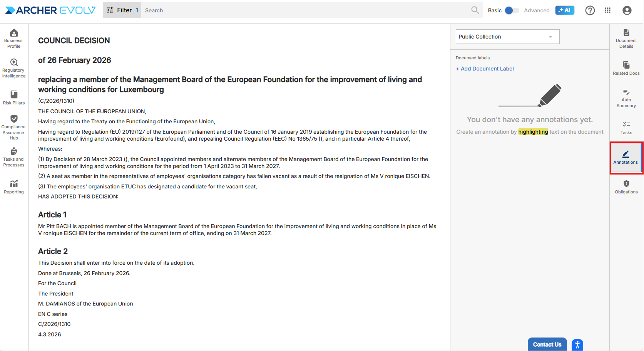
Task: Open Regulatory Intelligence in the sidebar
Action: click(14, 68)
